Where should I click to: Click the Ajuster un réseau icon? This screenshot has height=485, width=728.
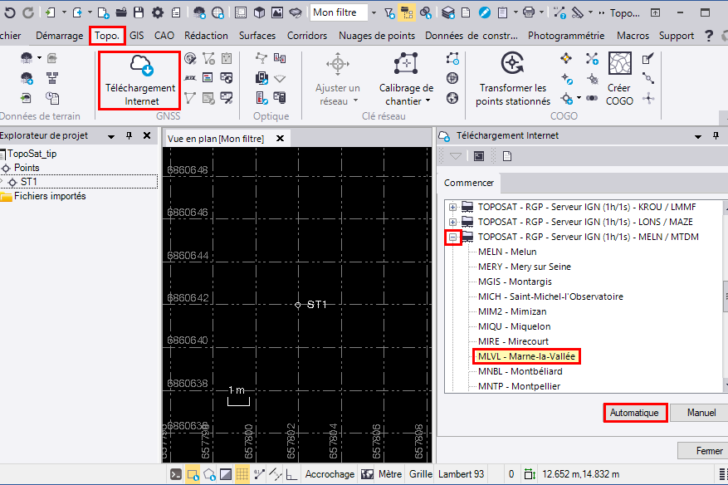pos(337,66)
